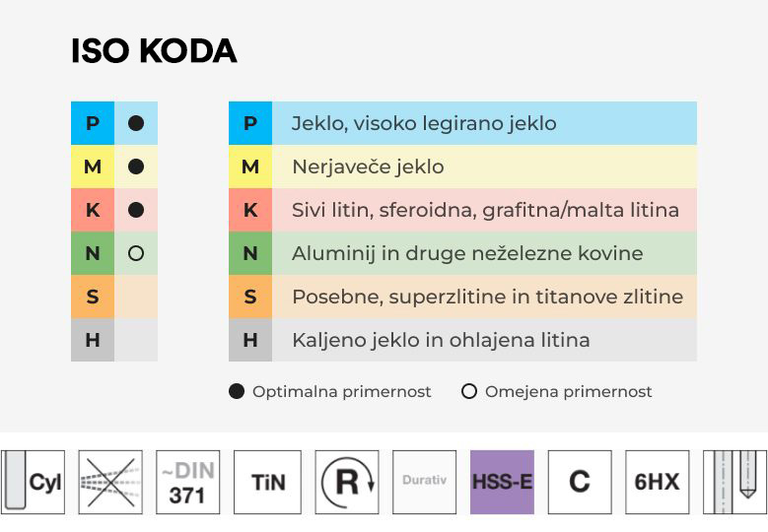
Task: Click the filled dot beside P code
Action: click(136, 123)
